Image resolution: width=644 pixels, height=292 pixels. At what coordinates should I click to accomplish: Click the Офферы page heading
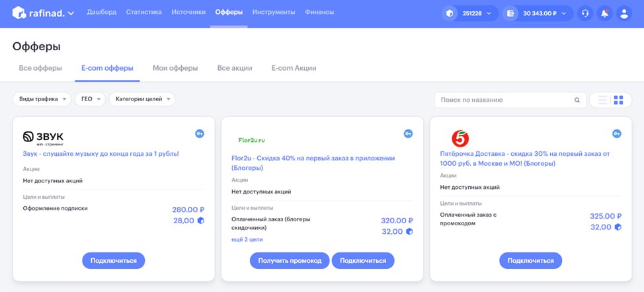point(36,47)
